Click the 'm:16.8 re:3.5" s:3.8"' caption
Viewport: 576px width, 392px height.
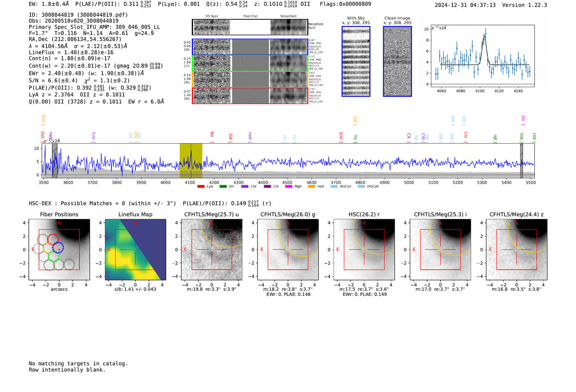point(517,289)
